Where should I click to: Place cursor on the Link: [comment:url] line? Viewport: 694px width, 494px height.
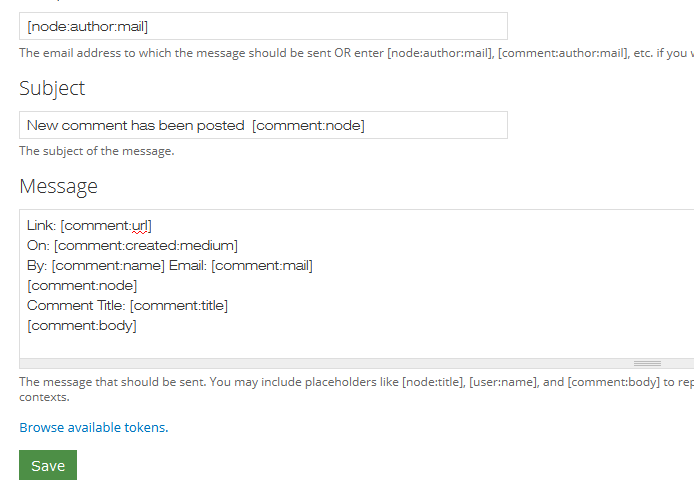(x=89, y=226)
